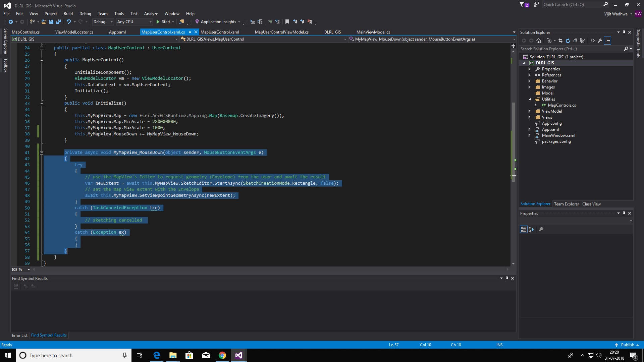Expand the References node in Solution Explorer
Screen dimensions: 644x362
pos(529,75)
